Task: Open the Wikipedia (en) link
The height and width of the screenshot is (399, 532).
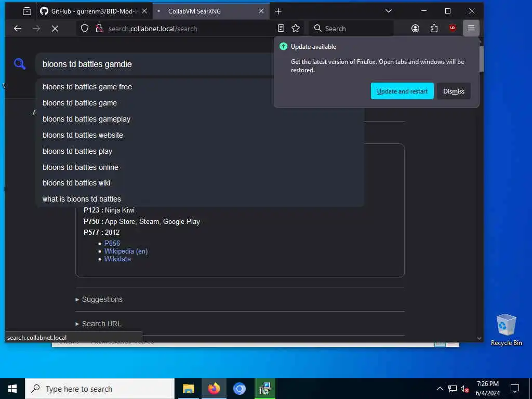Action: tap(126, 251)
